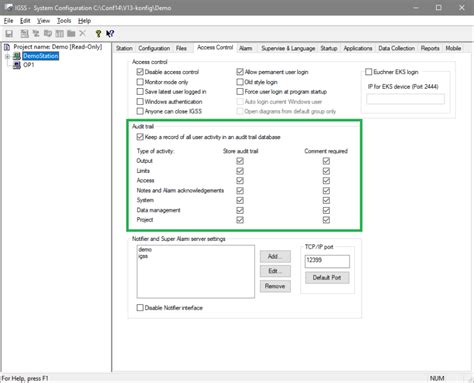Select the DemoStation tree item
Viewport: 474px width, 383px height.
(41, 56)
